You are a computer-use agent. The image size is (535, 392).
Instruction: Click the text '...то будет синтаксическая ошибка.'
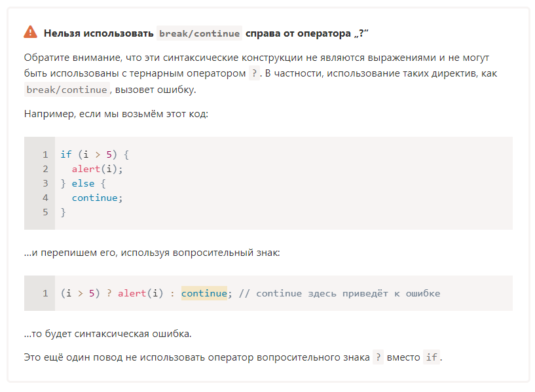click(107, 334)
